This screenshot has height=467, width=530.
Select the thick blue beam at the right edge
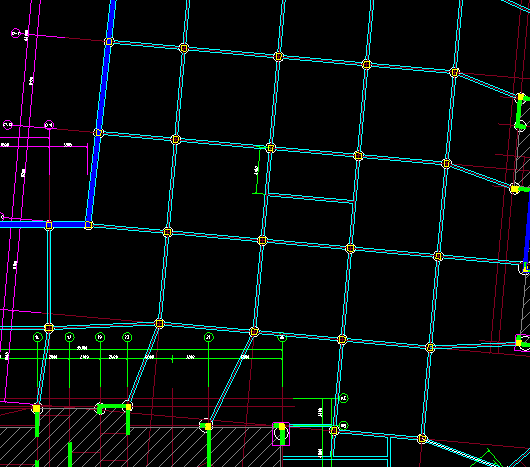tap(527, 230)
